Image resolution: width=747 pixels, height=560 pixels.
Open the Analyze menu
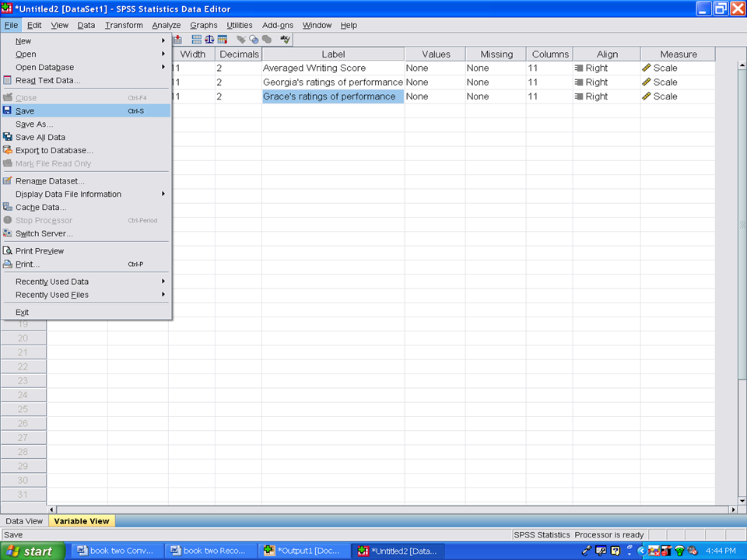pos(166,25)
